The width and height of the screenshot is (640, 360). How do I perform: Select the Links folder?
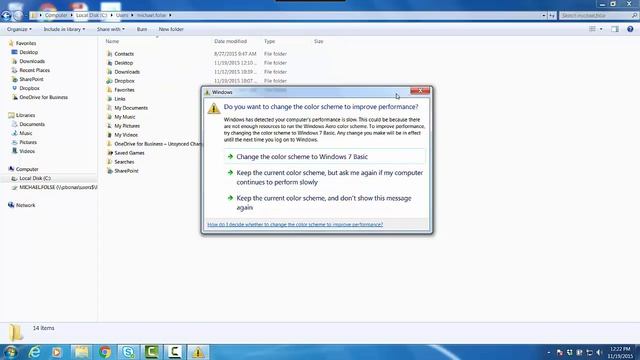(x=120, y=99)
